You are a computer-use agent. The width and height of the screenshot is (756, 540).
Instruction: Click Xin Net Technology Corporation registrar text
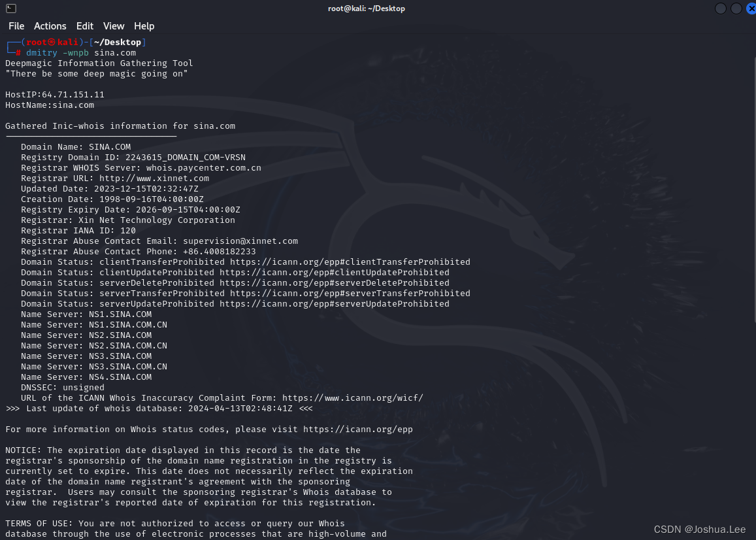click(x=157, y=220)
